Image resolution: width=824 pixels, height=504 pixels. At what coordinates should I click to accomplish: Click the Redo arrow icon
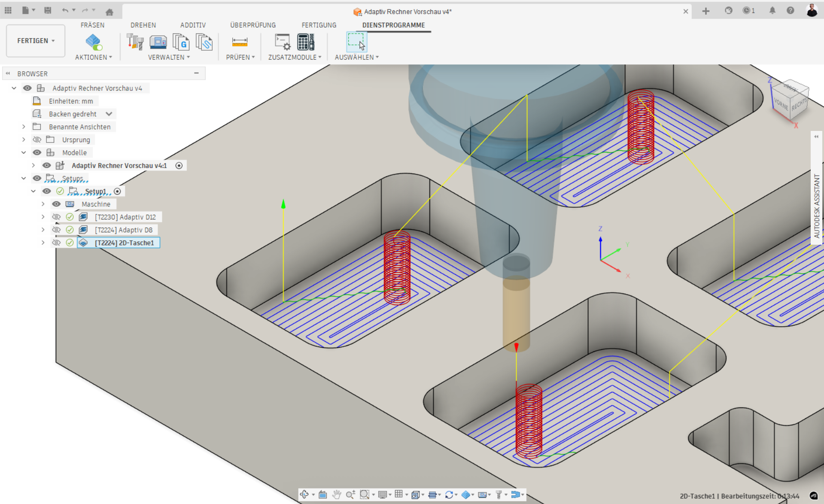click(x=85, y=10)
